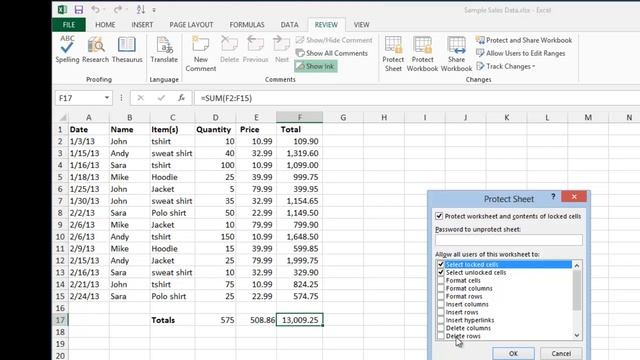This screenshot has width=640, height=360.
Task: Close the Protect Sheet dialog
Action: click(574, 197)
